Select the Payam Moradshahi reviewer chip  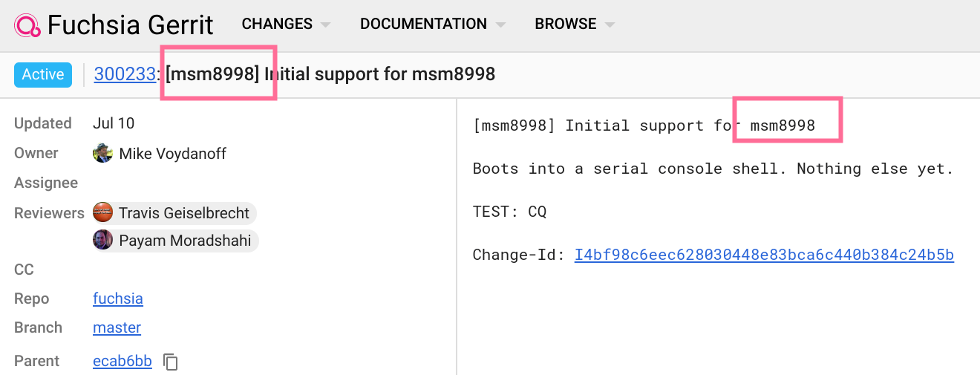tap(174, 241)
